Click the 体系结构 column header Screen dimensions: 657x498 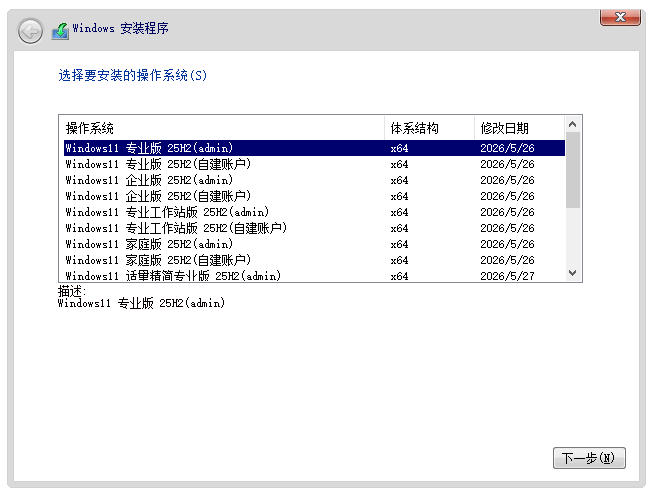click(429, 128)
